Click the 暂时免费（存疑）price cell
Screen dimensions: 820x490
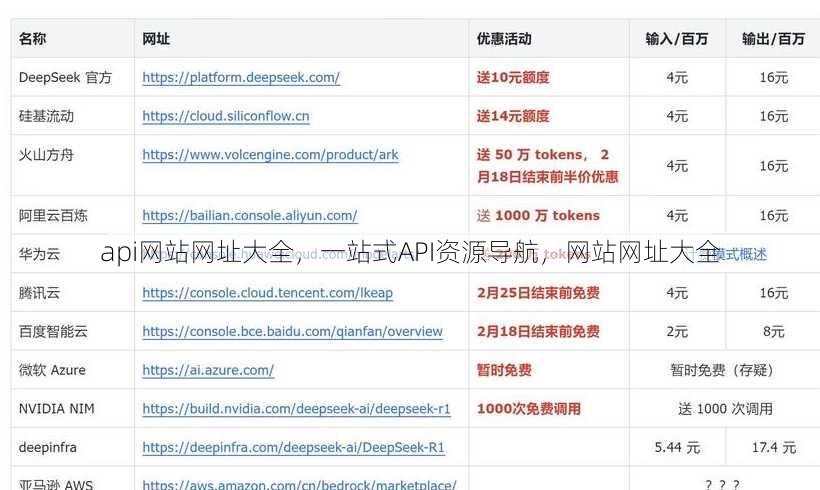(725, 370)
